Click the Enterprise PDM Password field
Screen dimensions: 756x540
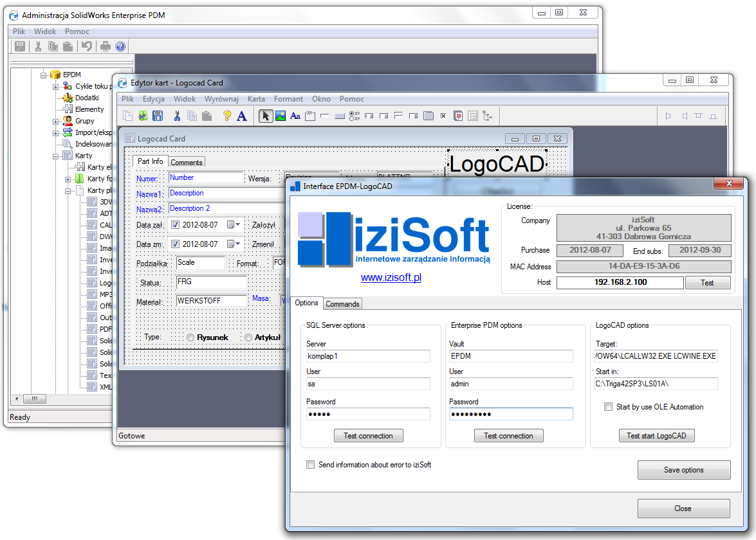[511, 414]
